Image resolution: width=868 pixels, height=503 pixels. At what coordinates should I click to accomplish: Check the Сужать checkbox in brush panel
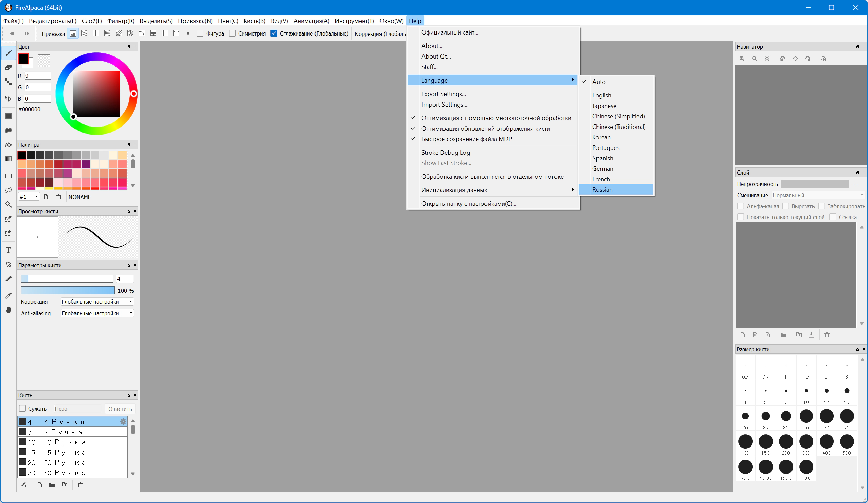[23, 409]
